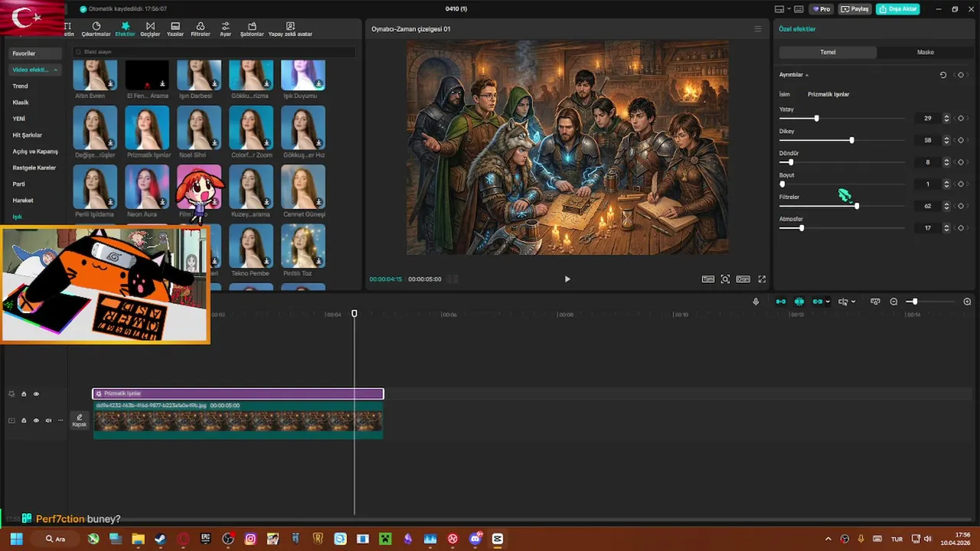Image resolution: width=980 pixels, height=551 pixels.
Task: Reset the Ayrıntılar effect settings
Action: click(943, 75)
